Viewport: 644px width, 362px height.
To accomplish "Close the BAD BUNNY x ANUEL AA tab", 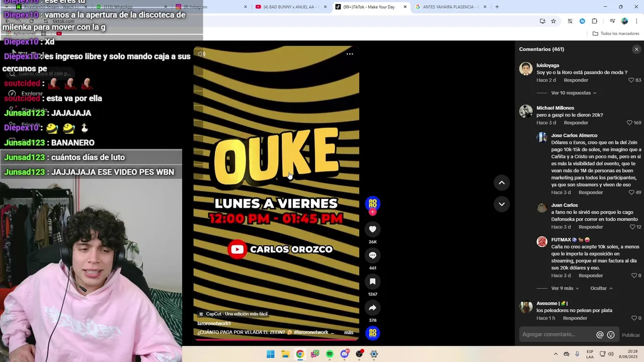I will point(326,7).
